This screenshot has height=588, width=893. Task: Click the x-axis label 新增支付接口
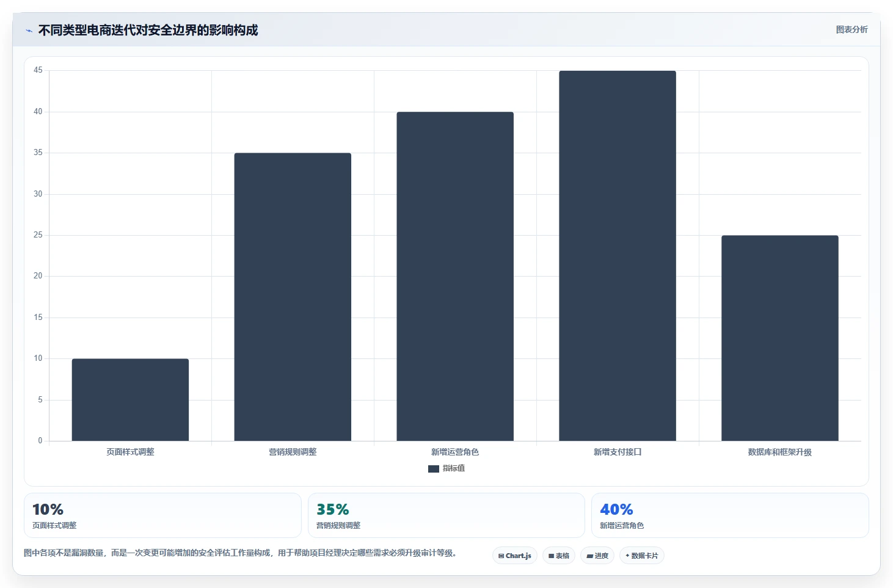tap(618, 452)
